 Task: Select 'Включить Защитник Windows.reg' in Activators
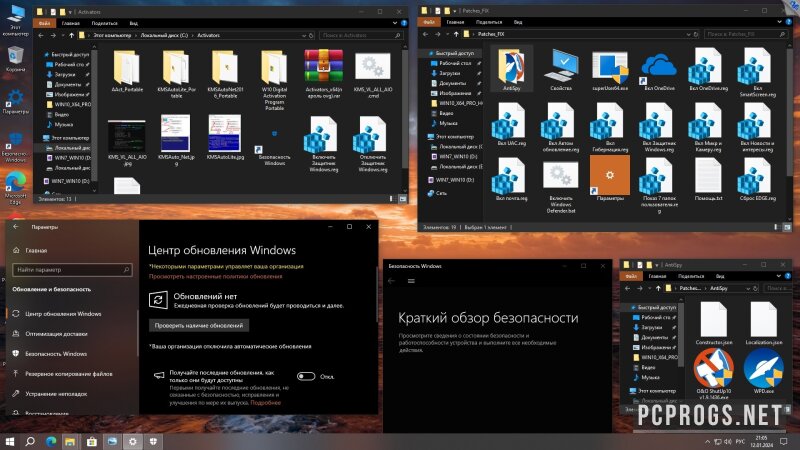click(x=323, y=144)
